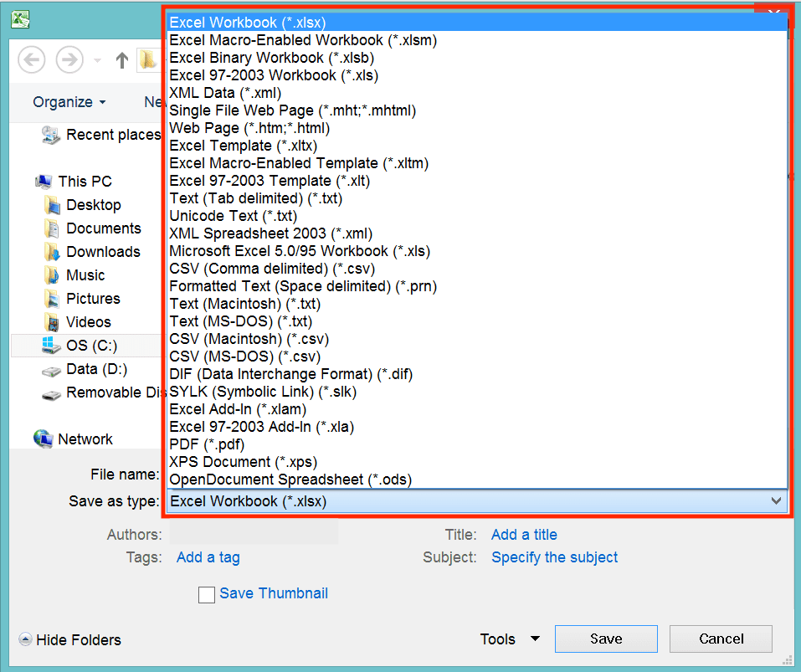Click the Pictures folder icon
The image size is (801, 672).
(52, 300)
